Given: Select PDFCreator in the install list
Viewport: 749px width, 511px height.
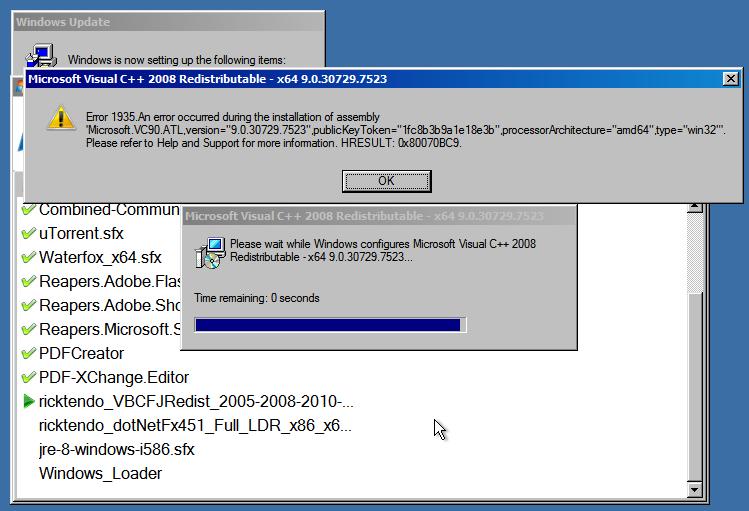Looking at the screenshot, I should point(82,353).
